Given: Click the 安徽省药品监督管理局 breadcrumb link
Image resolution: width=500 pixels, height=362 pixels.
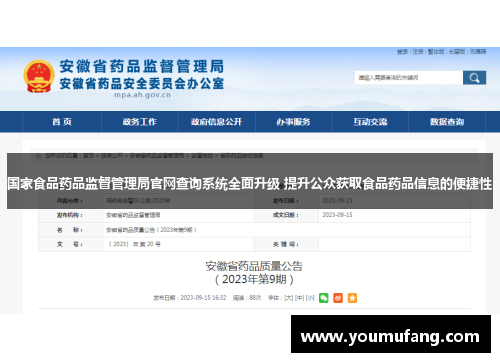Looking at the screenshot, I should click(157, 156).
